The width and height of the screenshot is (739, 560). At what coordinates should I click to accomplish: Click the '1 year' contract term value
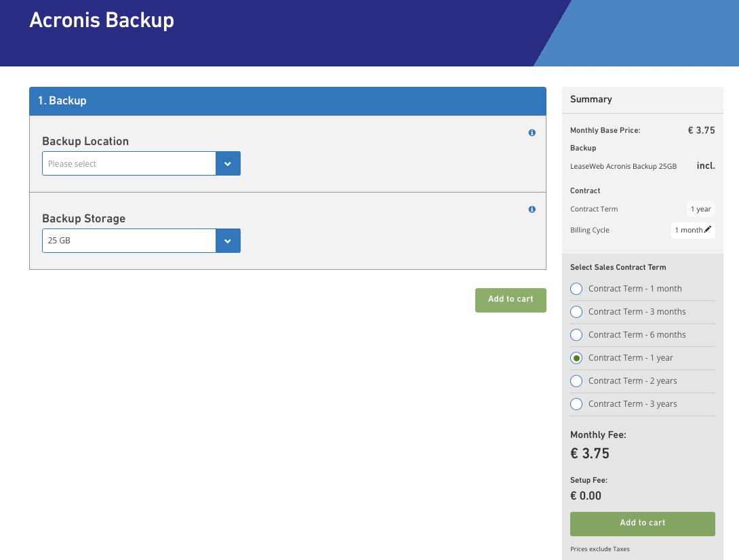point(701,209)
